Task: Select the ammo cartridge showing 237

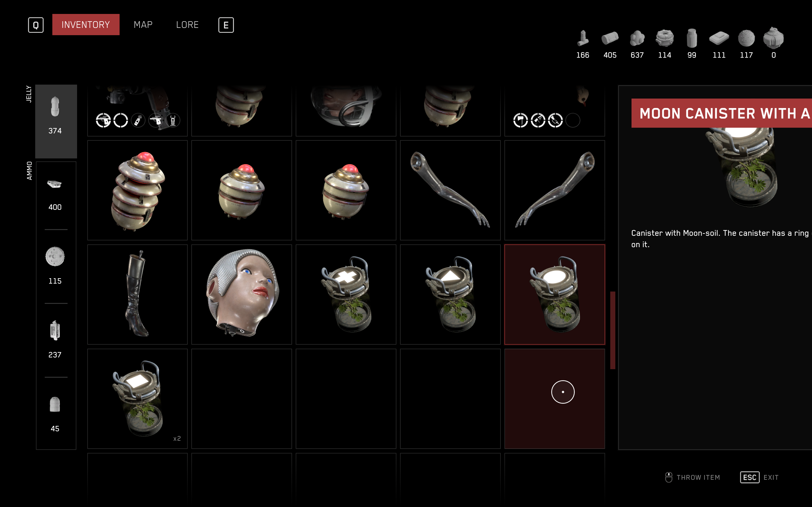Action: click(x=55, y=330)
